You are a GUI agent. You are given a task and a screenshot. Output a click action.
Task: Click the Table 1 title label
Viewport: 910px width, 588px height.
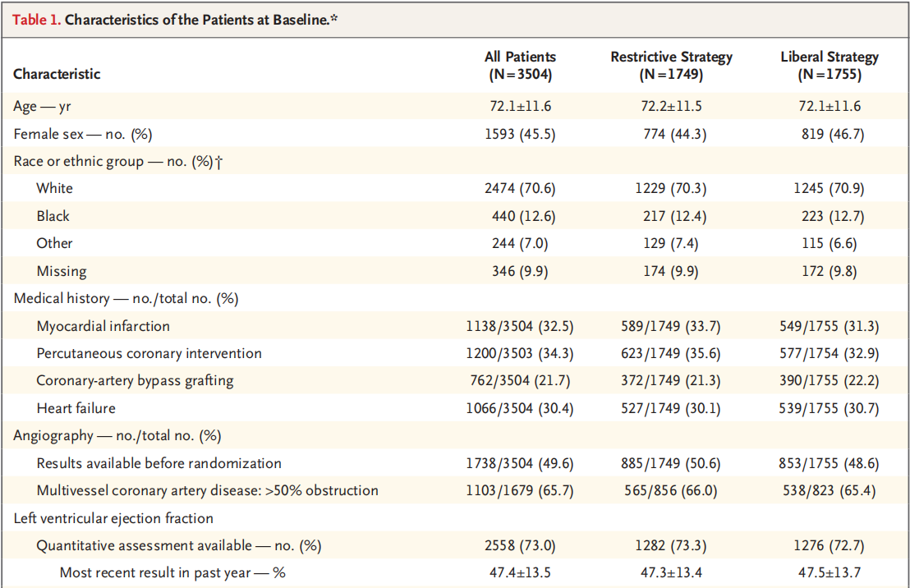pos(175,20)
